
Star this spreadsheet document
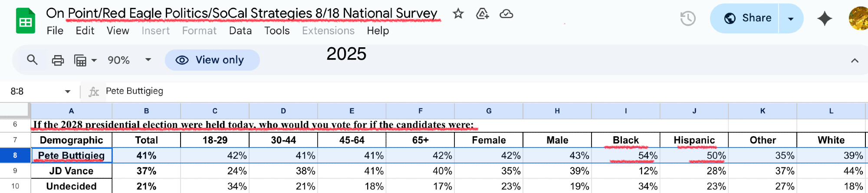(458, 14)
